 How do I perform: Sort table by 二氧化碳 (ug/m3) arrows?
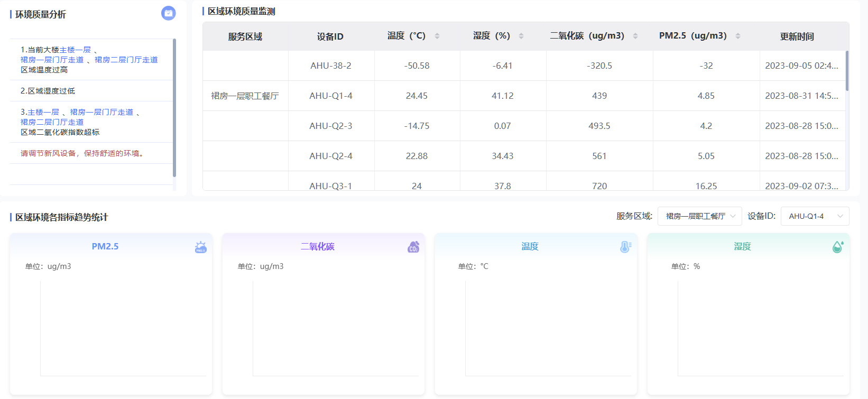(635, 36)
